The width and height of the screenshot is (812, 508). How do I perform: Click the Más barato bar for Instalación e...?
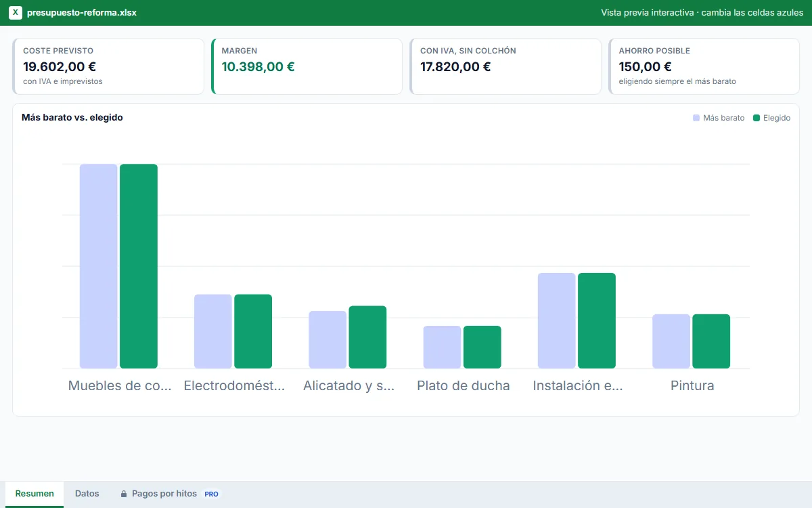(556, 320)
